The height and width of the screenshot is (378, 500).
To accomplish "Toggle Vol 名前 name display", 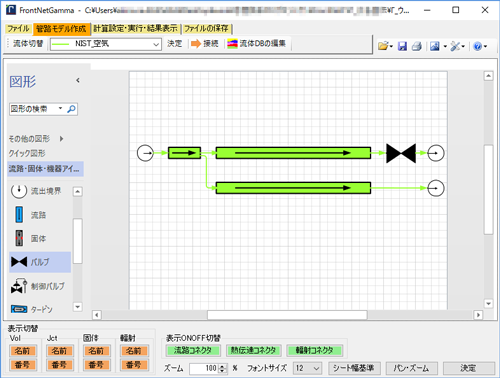I will (23, 351).
